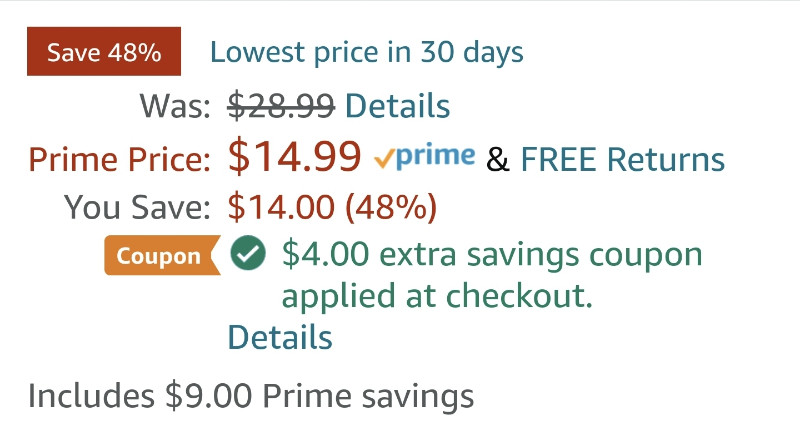Click the Includes $9.00 Prime savings text
The width and height of the screenshot is (800, 445).
(251, 397)
